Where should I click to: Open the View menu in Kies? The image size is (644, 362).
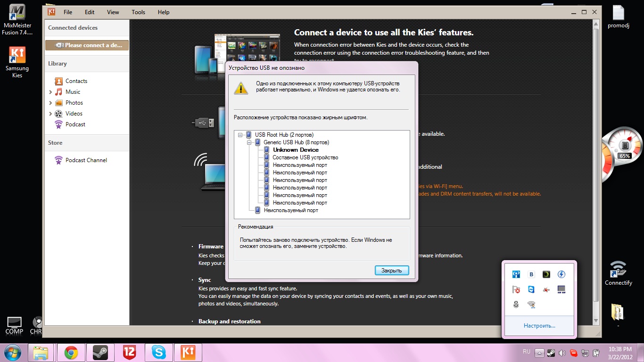click(x=113, y=12)
